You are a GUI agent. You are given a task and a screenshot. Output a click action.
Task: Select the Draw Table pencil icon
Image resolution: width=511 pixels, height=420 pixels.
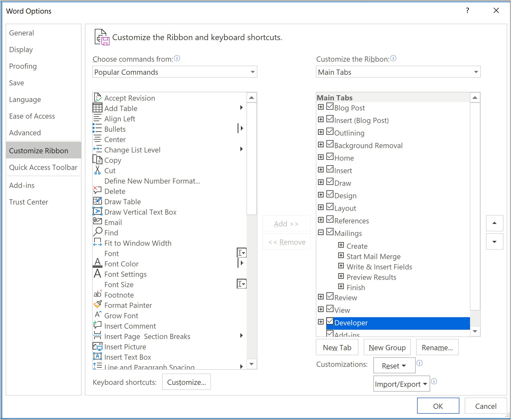coord(98,201)
